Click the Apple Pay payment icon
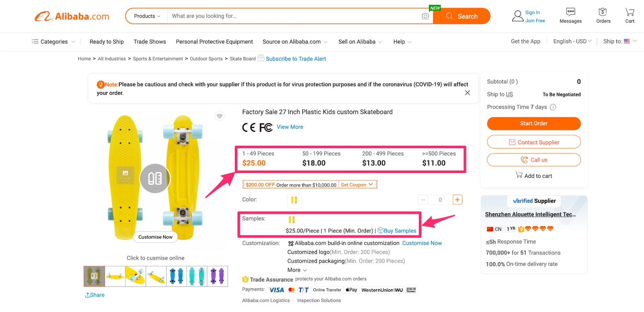 pyautogui.click(x=351, y=289)
